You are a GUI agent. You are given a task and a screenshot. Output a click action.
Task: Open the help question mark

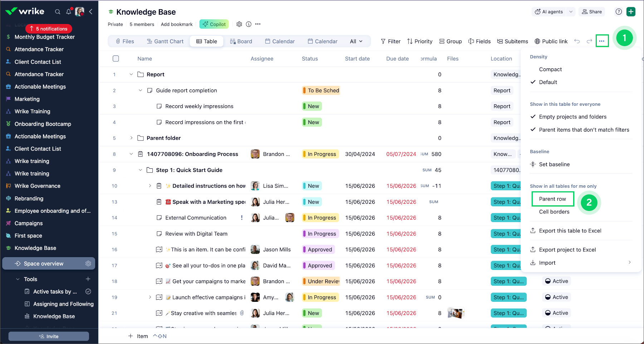619,12
